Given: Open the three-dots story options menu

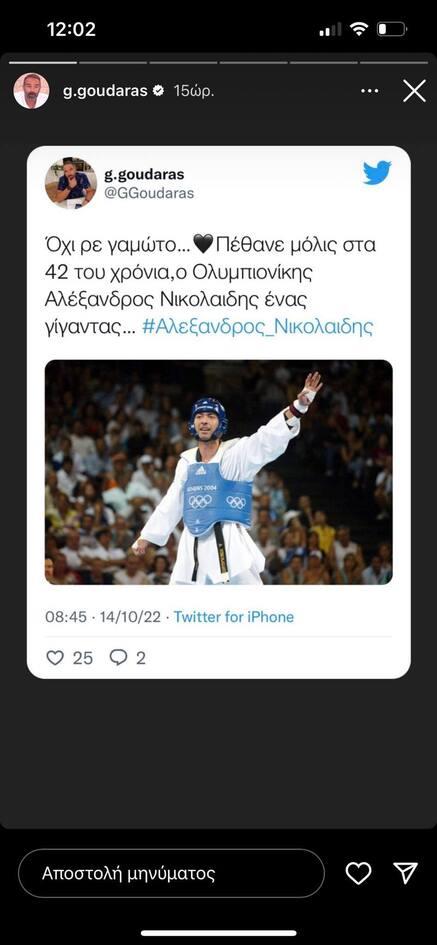Looking at the screenshot, I should (369, 91).
